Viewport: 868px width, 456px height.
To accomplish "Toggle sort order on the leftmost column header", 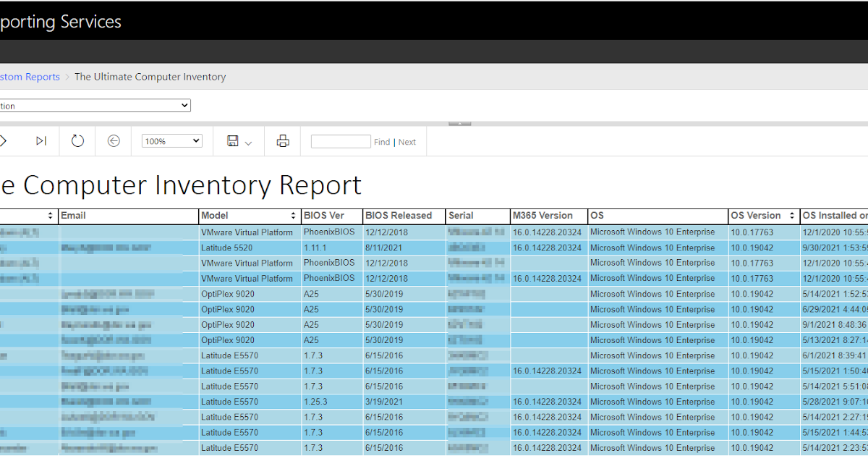I will click(50, 215).
